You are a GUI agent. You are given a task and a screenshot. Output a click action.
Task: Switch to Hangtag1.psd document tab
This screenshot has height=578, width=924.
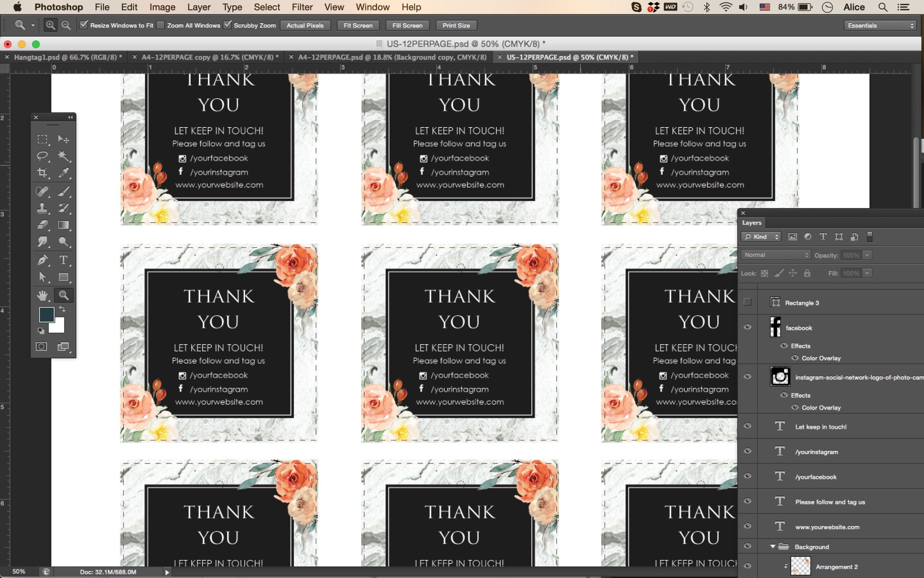[x=68, y=57]
